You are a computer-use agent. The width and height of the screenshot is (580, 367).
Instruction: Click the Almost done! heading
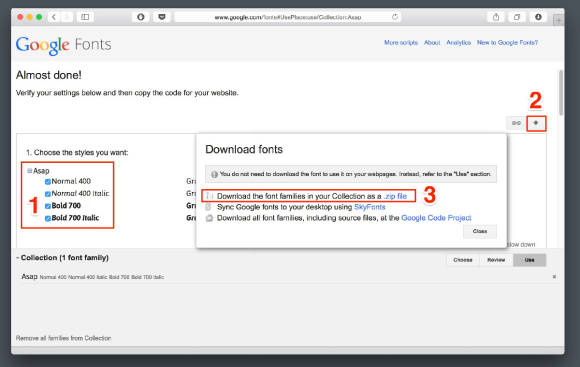[x=48, y=75]
